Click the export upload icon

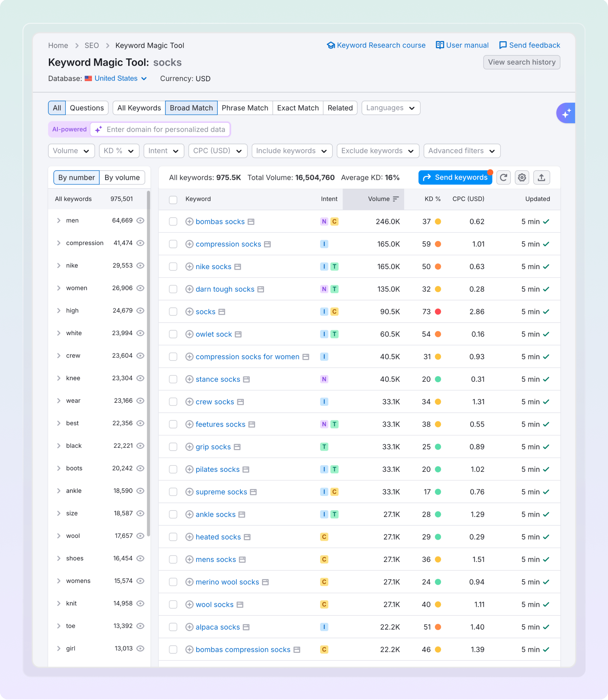point(542,177)
